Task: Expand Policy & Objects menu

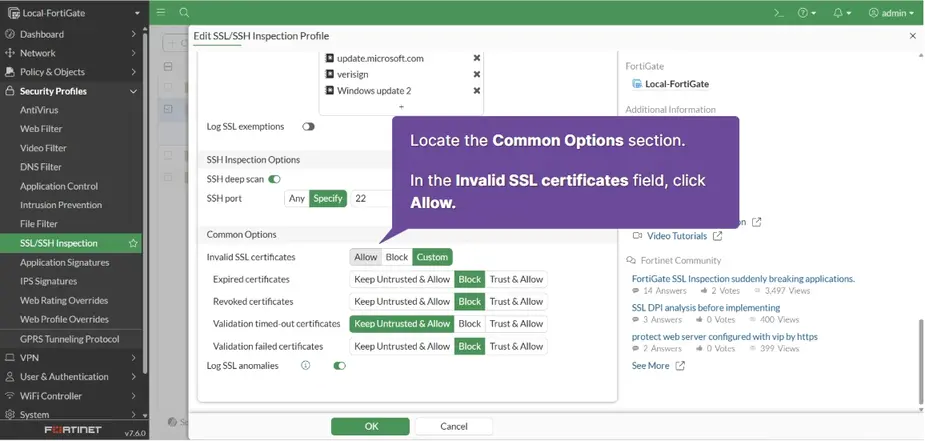Action: (133, 72)
